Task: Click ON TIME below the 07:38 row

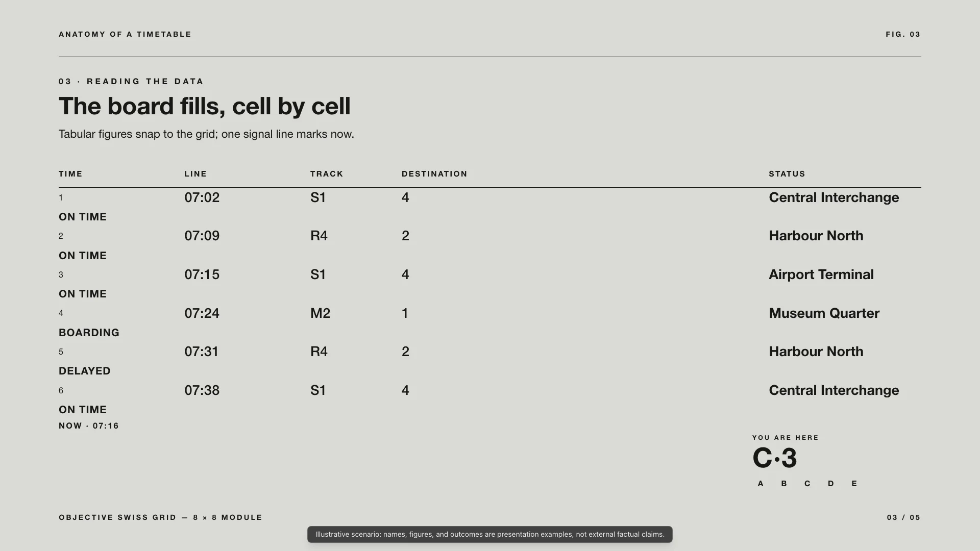Action: (83, 410)
